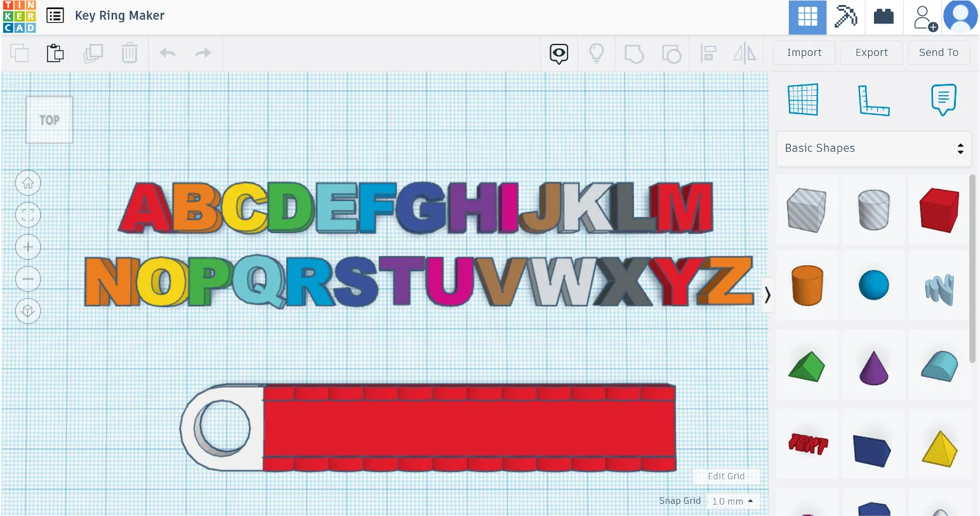Invite a collaborator with add-person icon
The width and height of the screenshot is (980, 516).
[x=925, y=18]
